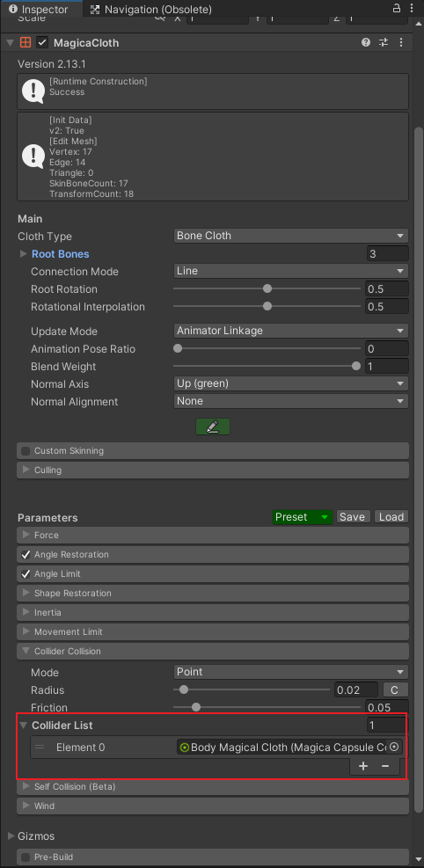This screenshot has width=424, height=868.
Task: Click the Collider List size field
Action: pyautogui.click(x=386, y=726)
